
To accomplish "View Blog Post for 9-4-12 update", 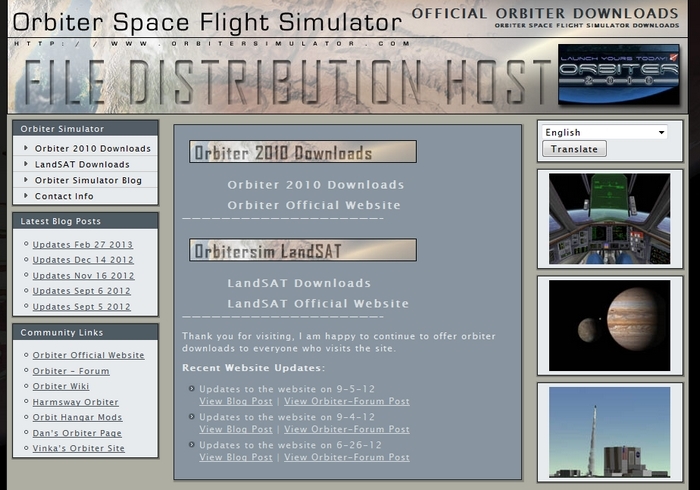I will 236,429.
